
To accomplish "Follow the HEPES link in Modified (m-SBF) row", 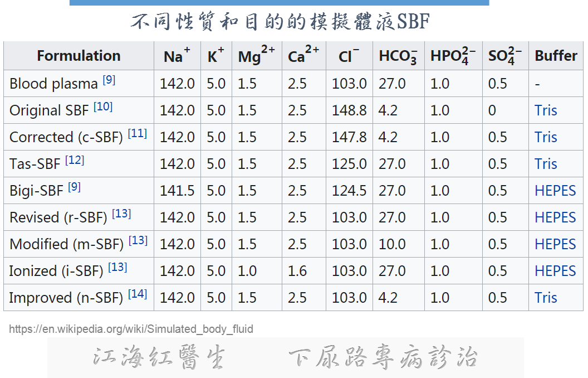I will 555,244.
